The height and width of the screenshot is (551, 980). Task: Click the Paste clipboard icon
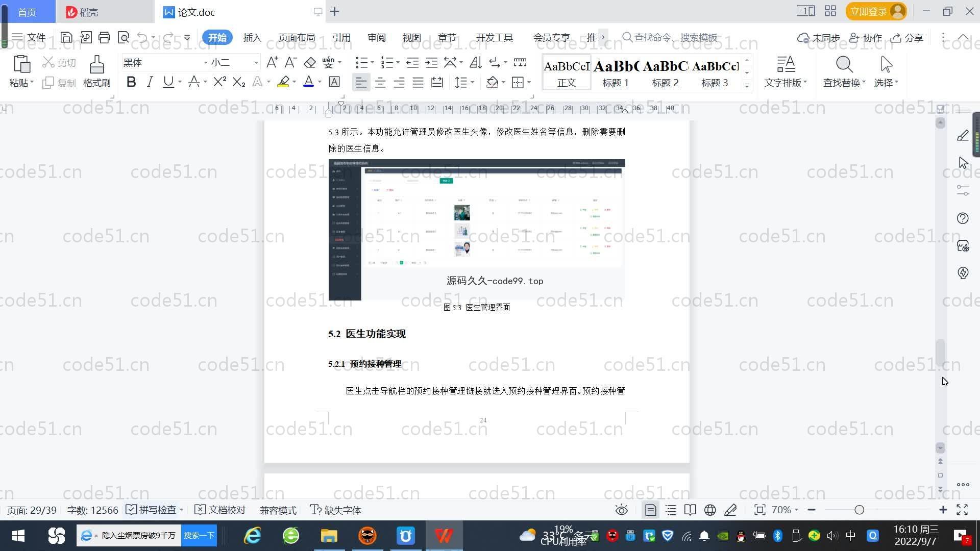click(x=21, y=64)
